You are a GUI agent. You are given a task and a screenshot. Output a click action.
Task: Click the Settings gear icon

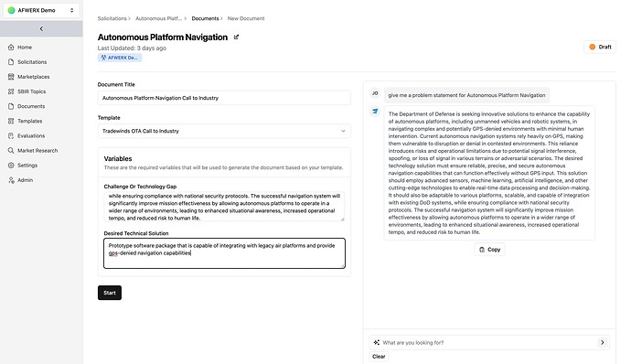coord(11,166)
